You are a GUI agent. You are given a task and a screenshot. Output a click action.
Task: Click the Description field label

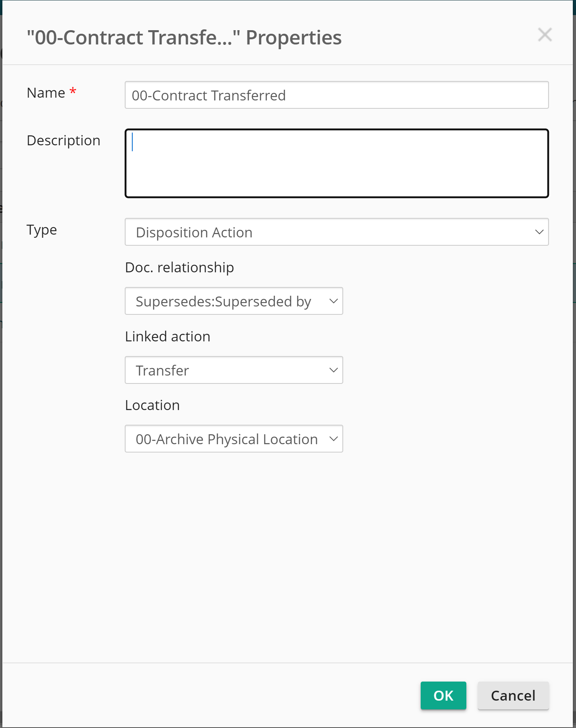(x=64, y=141)
